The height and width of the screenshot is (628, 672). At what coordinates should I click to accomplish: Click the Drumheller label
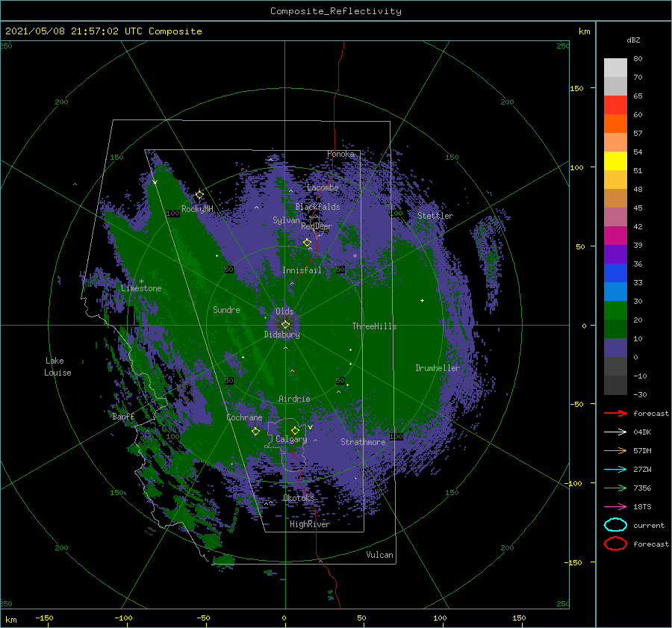click(x=438, y=368)
